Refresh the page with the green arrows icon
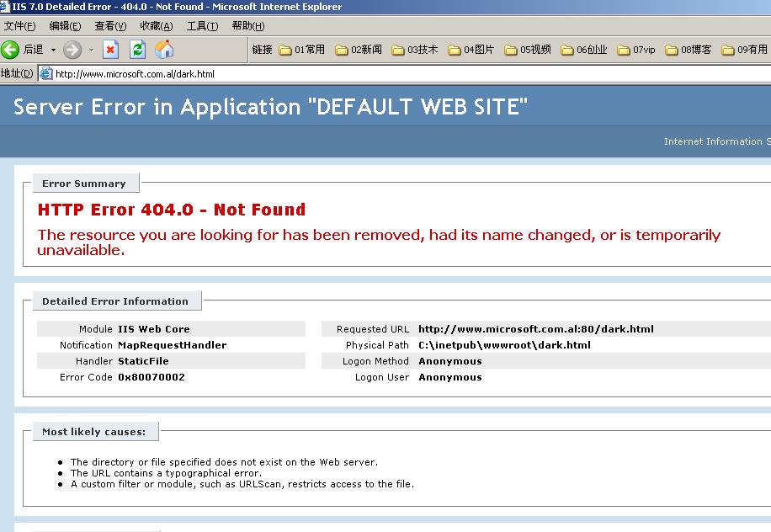The width and height of the screenshot is (771, 532). click(137, 50)
